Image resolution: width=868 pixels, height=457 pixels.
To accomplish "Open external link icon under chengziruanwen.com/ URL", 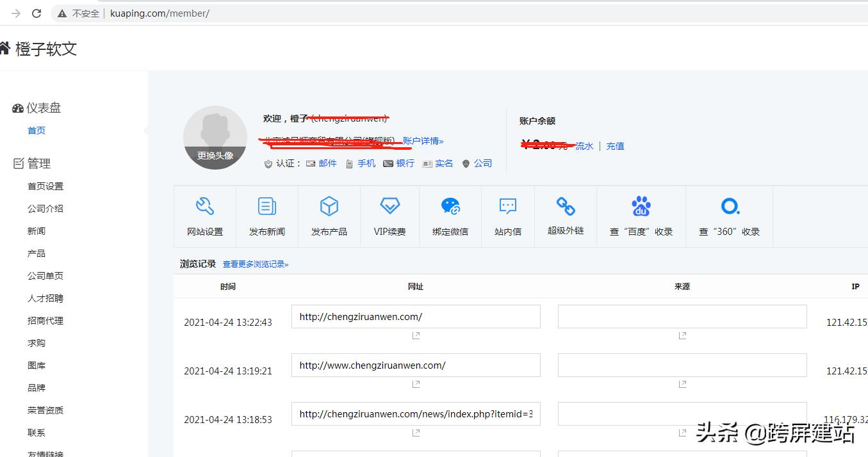I will tap(416, 335).
